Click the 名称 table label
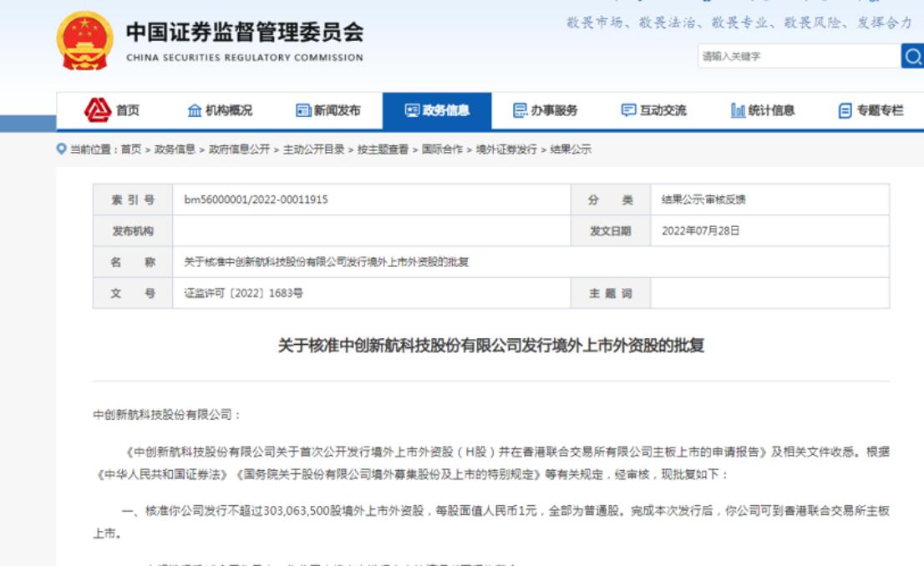Image resolution: width=924 pixels, height=566 pixels. pos(133,262)
